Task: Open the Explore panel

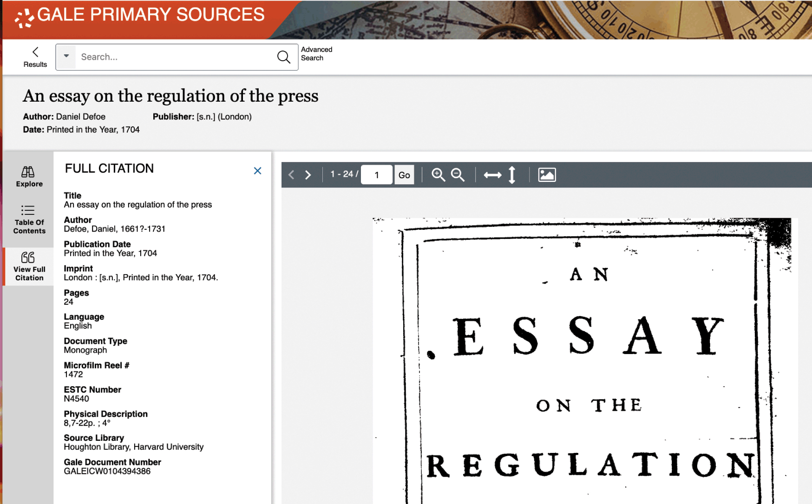Action: tap(29, 176)
